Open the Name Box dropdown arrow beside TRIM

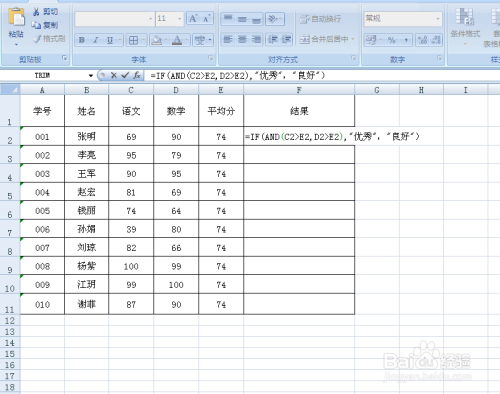click(91, 76)
